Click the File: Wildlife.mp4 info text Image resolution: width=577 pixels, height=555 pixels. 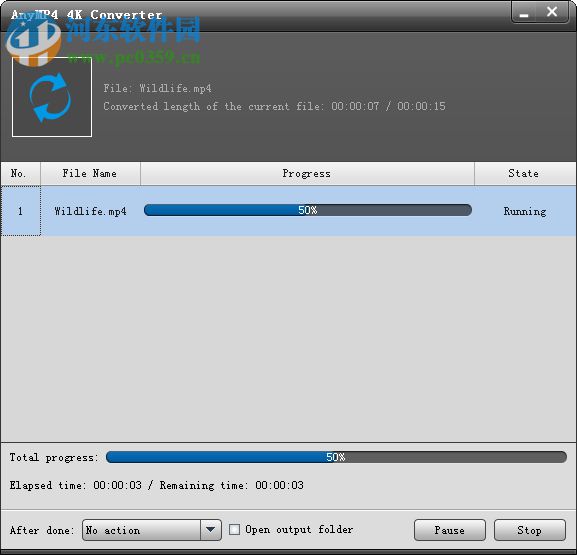157,88
